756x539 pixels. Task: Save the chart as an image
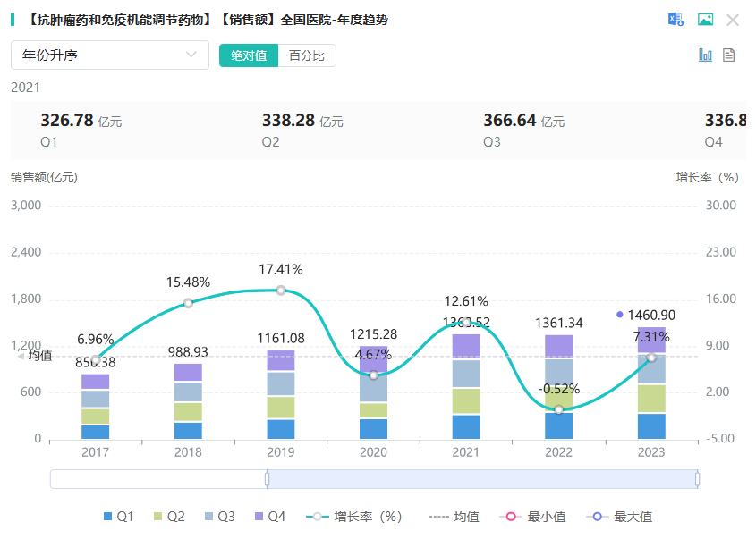[x=705, y=20]
